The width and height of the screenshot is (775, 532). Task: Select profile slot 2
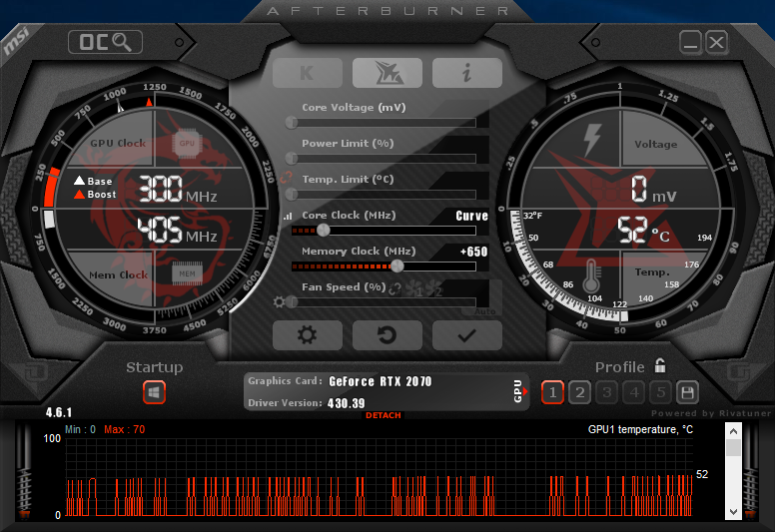click(x=580, y=392)
